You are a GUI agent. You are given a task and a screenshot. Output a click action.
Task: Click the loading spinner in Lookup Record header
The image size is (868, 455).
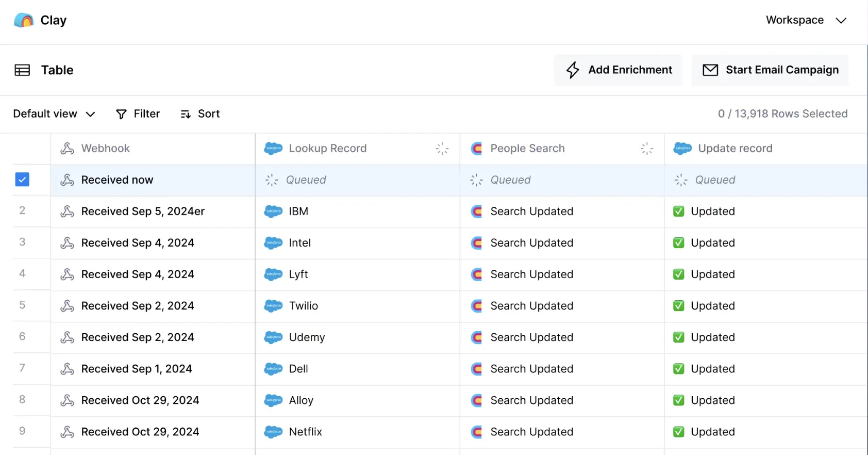[x=442, y=149]
